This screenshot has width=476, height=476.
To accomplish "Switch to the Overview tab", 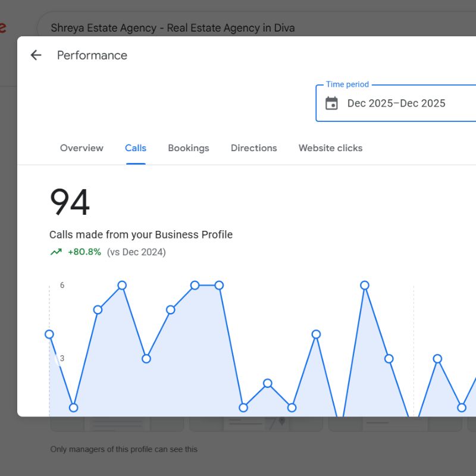I will coord(82,148).
